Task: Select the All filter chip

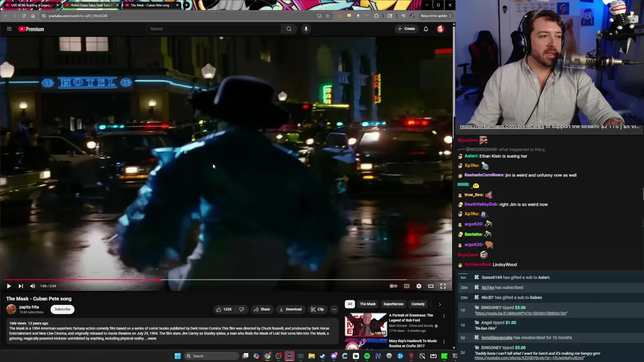Action: (x=350, y=304)
